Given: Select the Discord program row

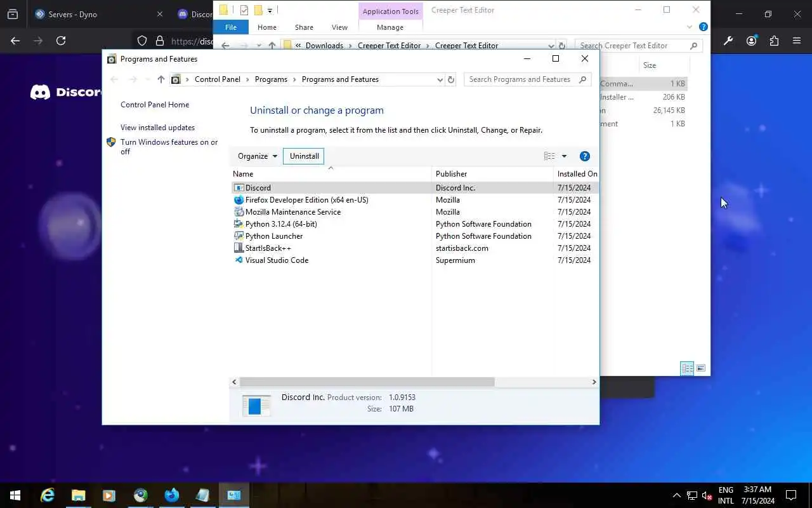Looking at the screenshot, I should click(x=415, y=188).
